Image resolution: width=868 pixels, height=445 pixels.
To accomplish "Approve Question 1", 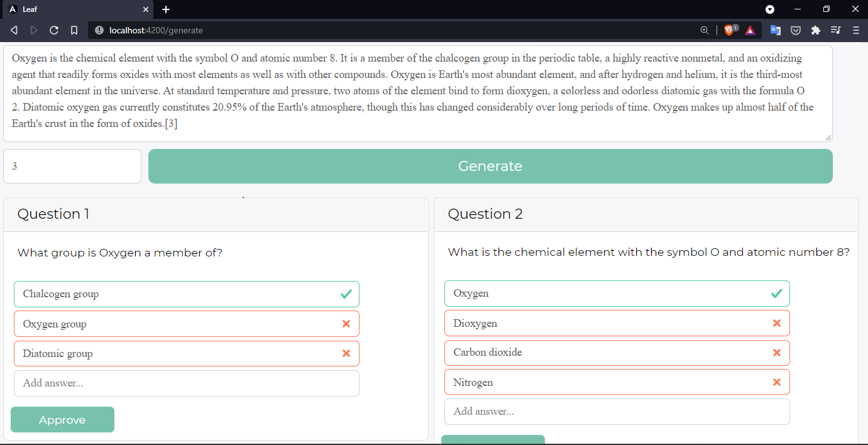I will pos(62,420).
